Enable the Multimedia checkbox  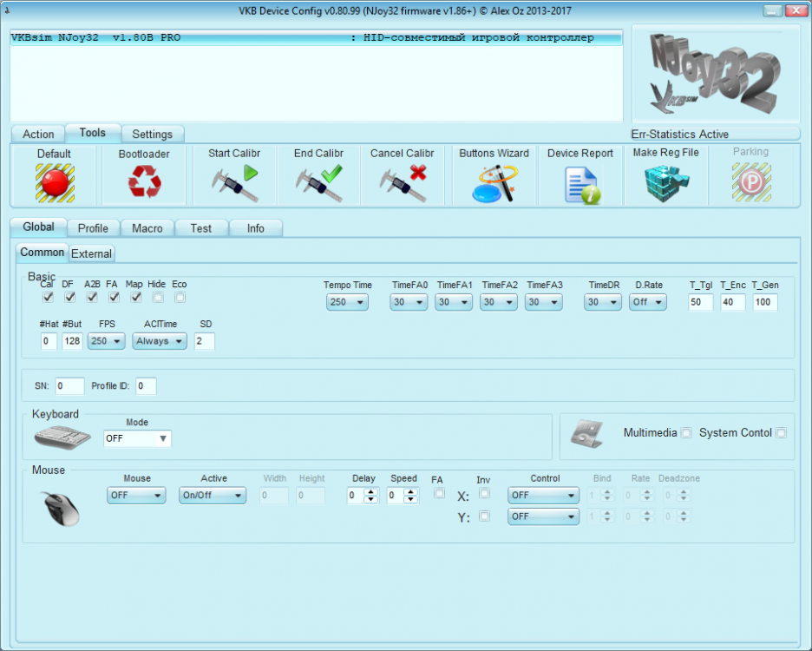click(x=686, y=433)
